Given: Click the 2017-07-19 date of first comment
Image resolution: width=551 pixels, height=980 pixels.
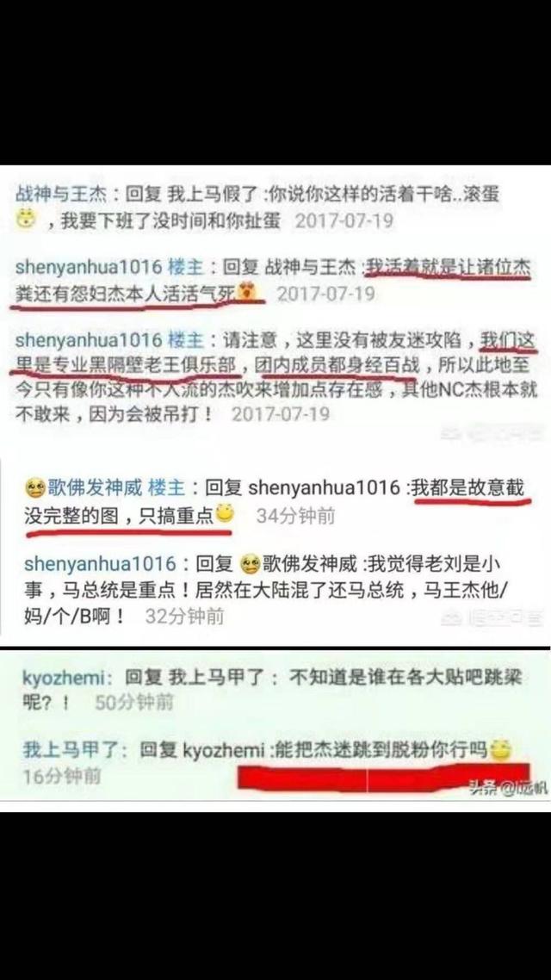Looking at the screenshot, I should coord(344,220).
